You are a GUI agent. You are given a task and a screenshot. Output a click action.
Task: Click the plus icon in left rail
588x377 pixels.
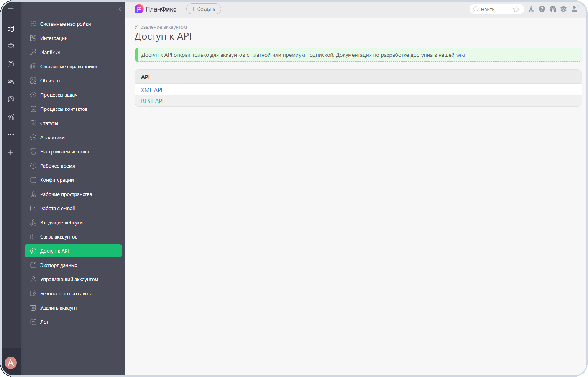[x=11, y=152]
